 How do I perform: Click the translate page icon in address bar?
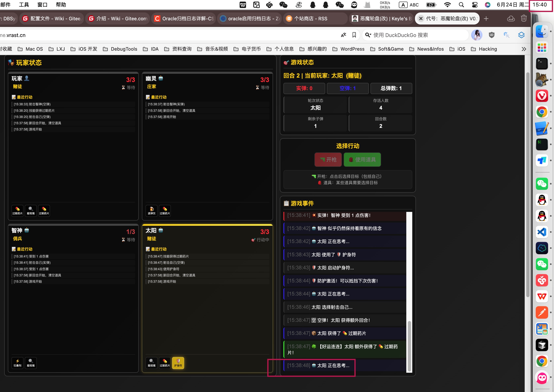pos(343,35)
